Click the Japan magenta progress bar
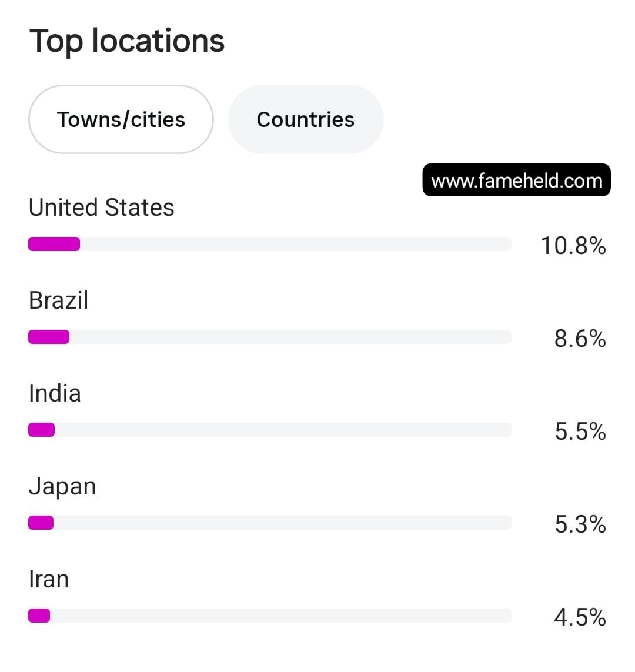This screenshot has height=672, width=635. coord(41,523)
